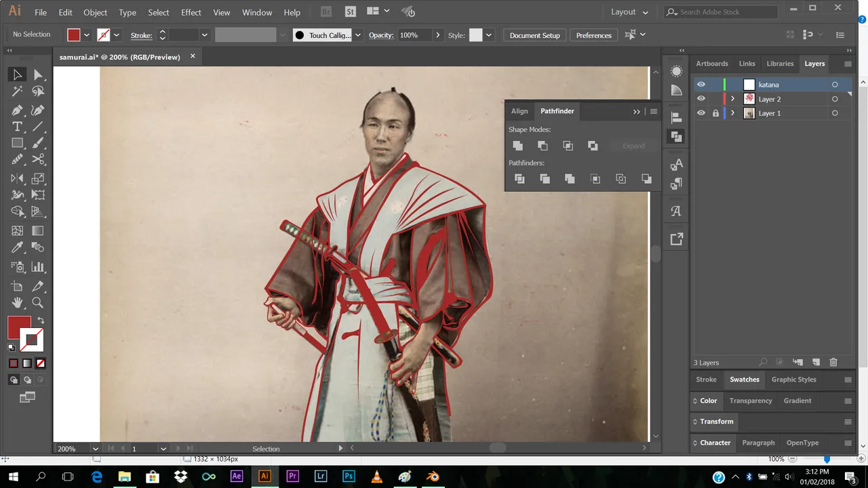This screenshot has width=868, height=488.
Task: Select the Paintbrush tool
Action: (x=39, y=143)
